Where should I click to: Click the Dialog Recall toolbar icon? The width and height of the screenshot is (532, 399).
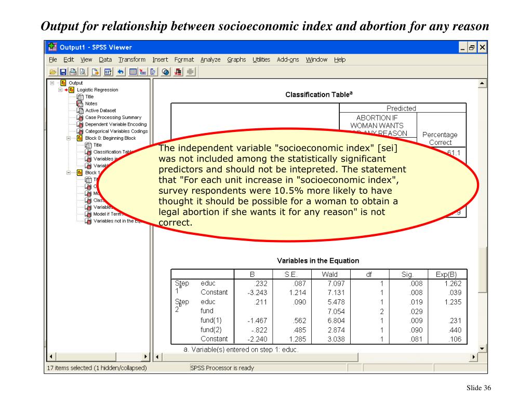(108, 72)
